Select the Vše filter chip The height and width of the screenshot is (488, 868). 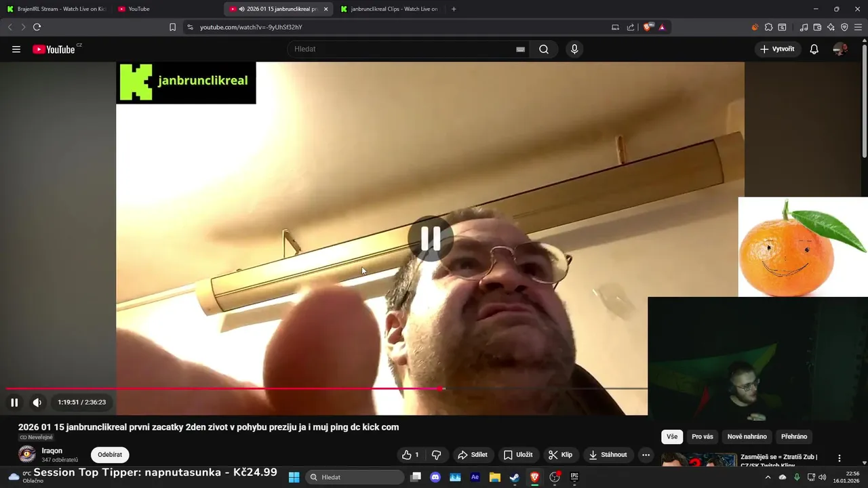pyautogui.click(x=672, y=436)
